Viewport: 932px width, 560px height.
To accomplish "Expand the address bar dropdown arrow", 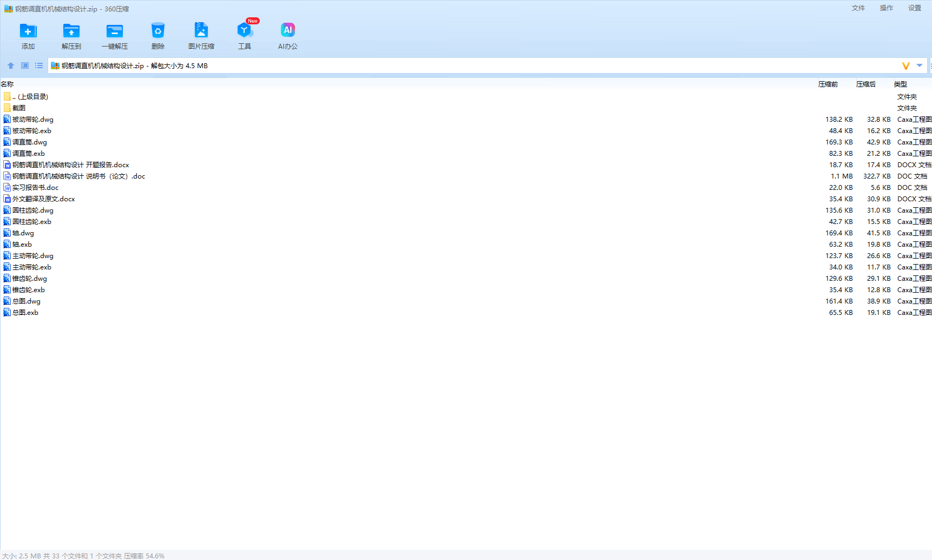I will pyautogui.click(x=920, y=65).
